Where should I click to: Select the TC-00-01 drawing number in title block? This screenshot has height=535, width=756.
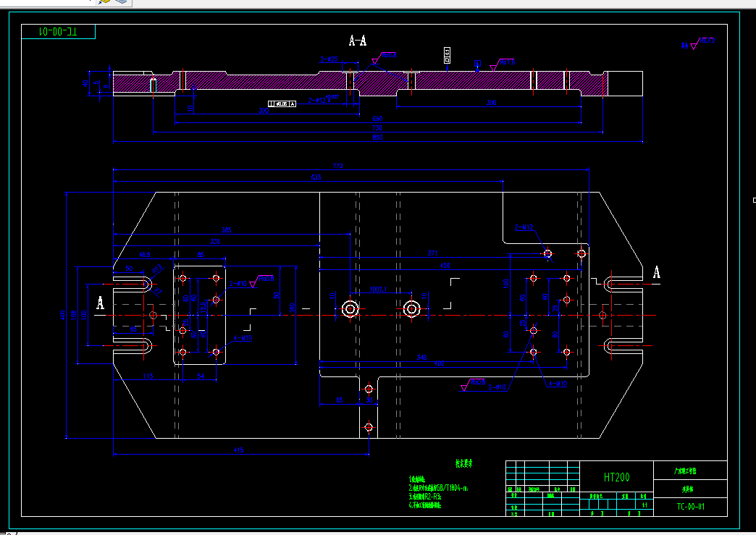(x=690, y=507)
